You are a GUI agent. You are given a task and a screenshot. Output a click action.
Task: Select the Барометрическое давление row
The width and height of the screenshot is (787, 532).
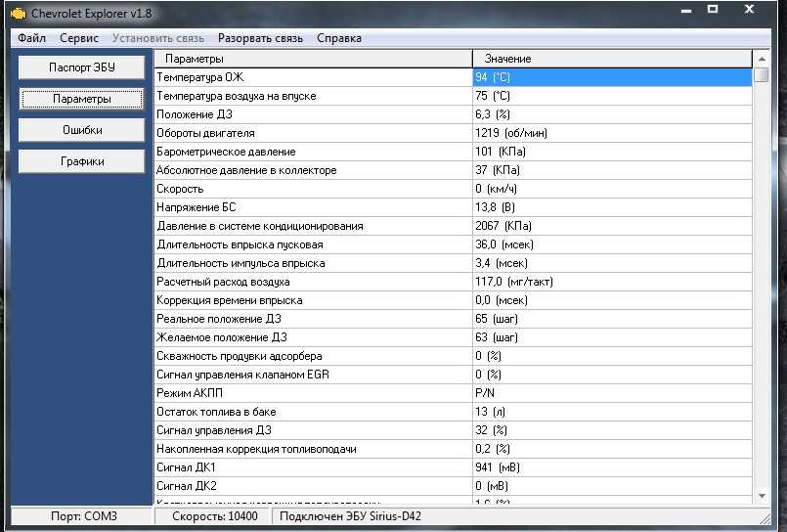coord(453,152)
